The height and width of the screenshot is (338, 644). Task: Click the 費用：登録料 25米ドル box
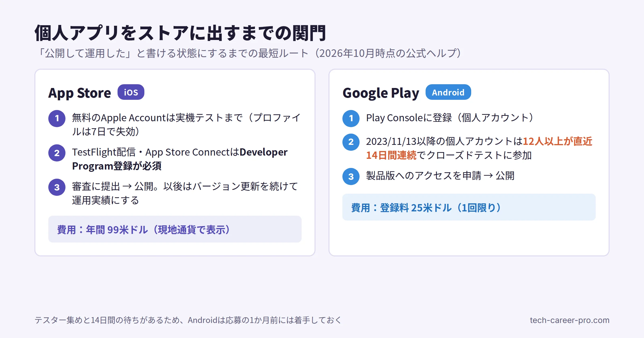(469, 207)
